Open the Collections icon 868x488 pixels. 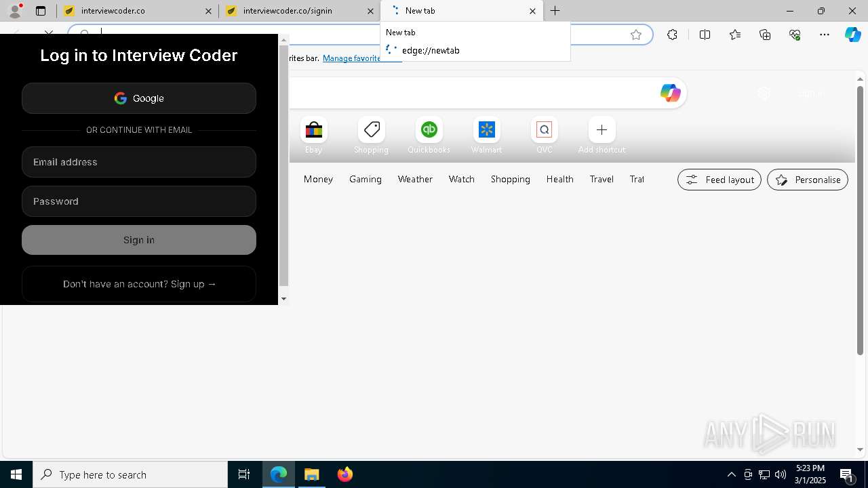pyautogui.click(x=765, y=35)
